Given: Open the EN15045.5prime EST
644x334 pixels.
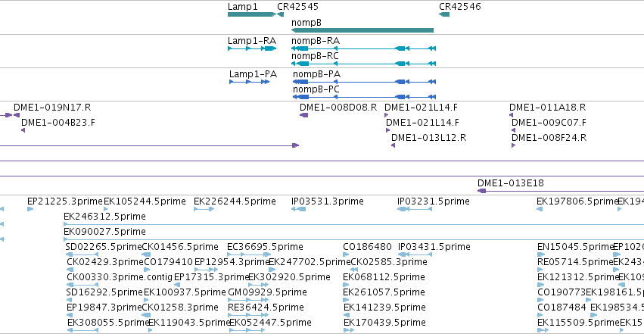Looking at the screenshot, I should tap(541, 254).
